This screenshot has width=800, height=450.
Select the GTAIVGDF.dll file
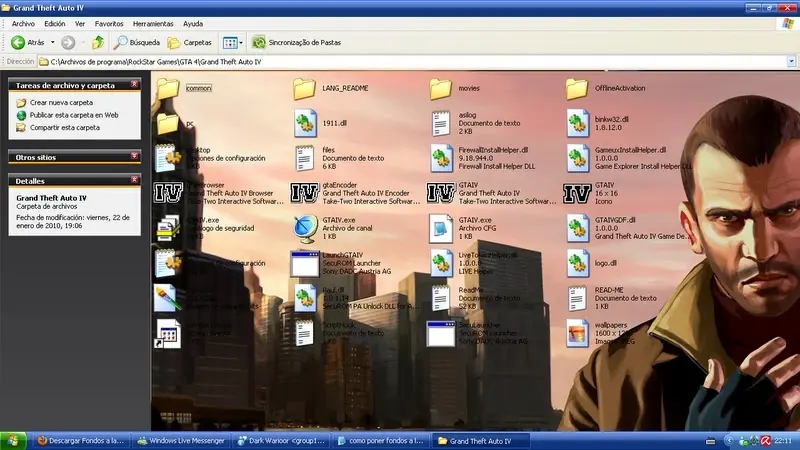pos(577,229)
